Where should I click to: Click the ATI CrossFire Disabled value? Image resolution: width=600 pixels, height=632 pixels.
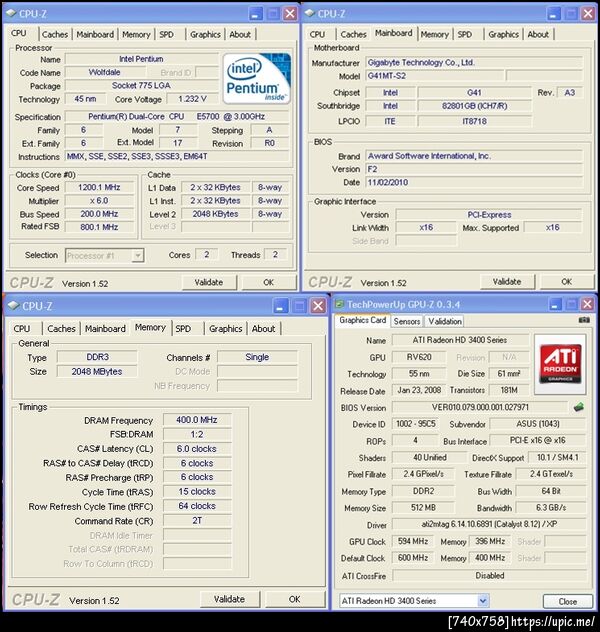pos(489,576)
